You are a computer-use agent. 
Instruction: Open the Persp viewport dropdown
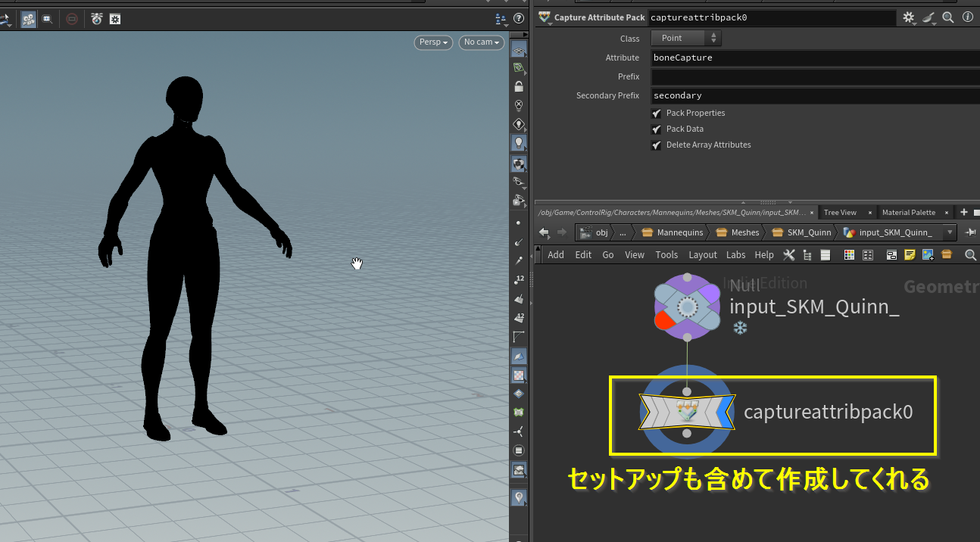(433, 42)
